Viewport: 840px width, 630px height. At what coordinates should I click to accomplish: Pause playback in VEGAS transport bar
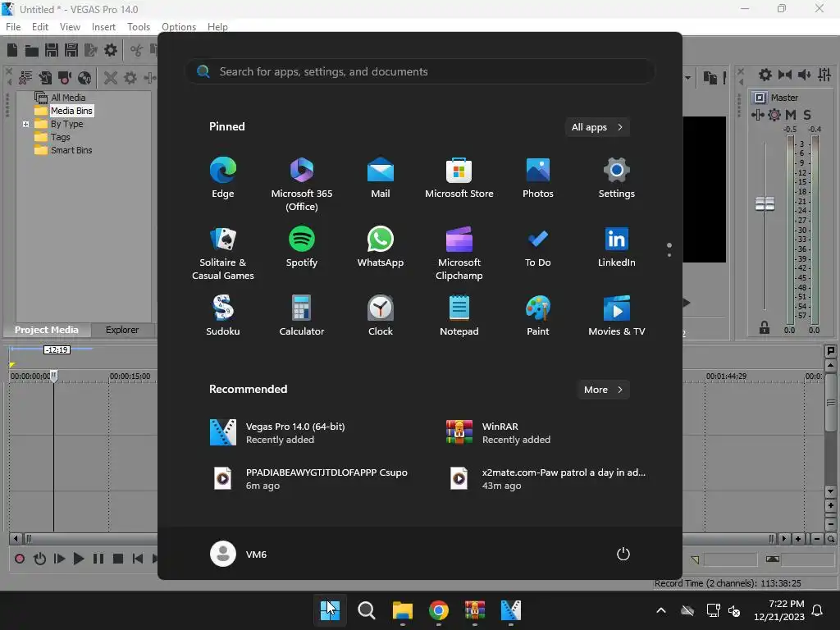coord(98,559)
